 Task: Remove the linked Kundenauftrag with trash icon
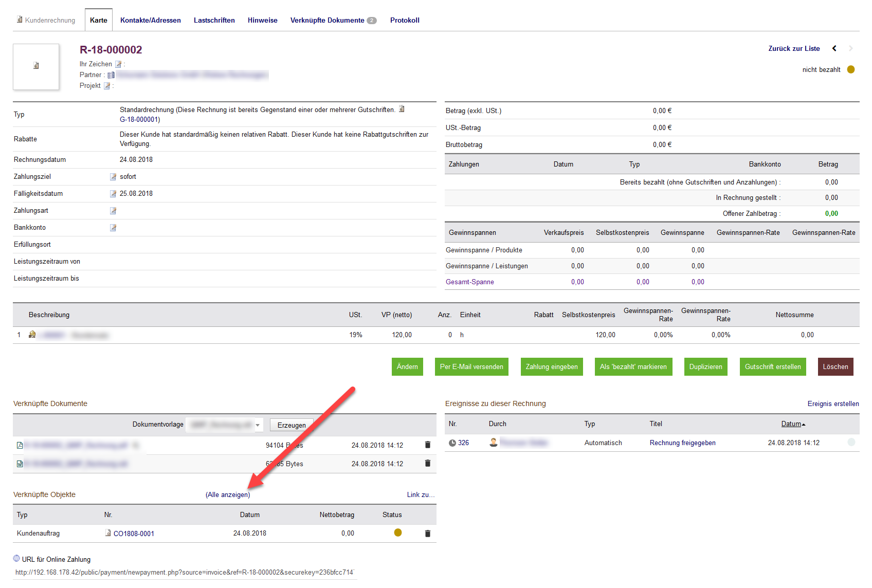(427, 534)
